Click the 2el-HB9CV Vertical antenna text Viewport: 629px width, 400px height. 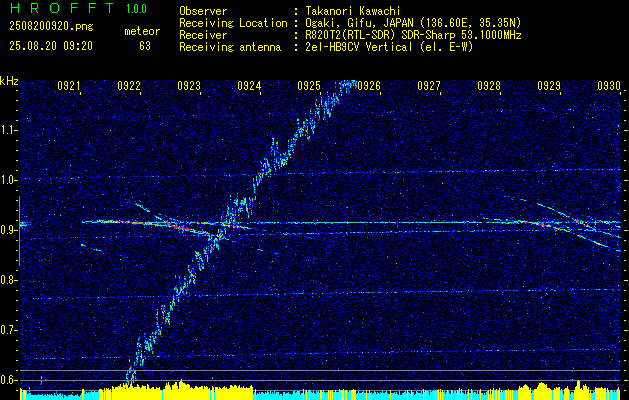coord(390,47)
